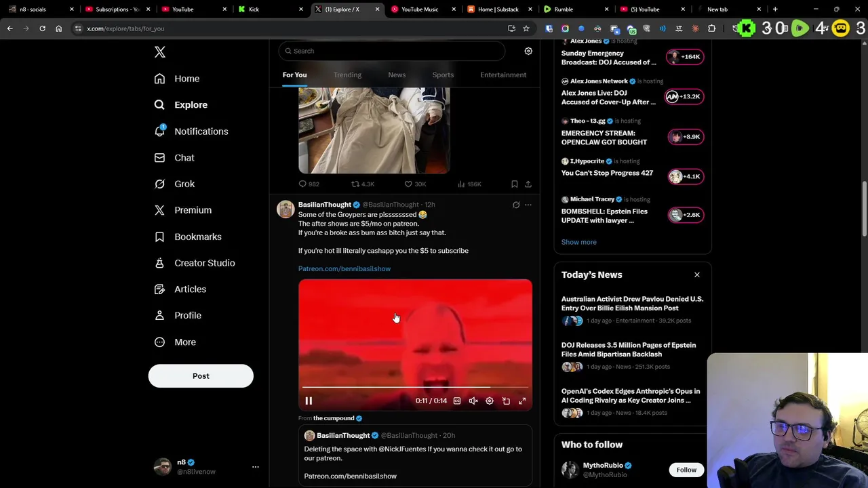Unmute the video sound

[x=473, y=401]
